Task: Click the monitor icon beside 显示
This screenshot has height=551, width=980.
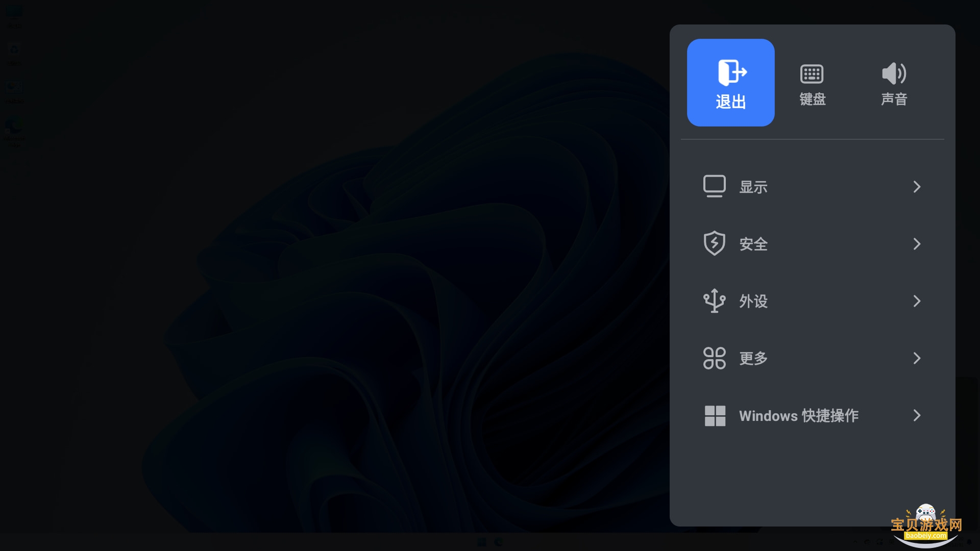Action: click(714, 186)
